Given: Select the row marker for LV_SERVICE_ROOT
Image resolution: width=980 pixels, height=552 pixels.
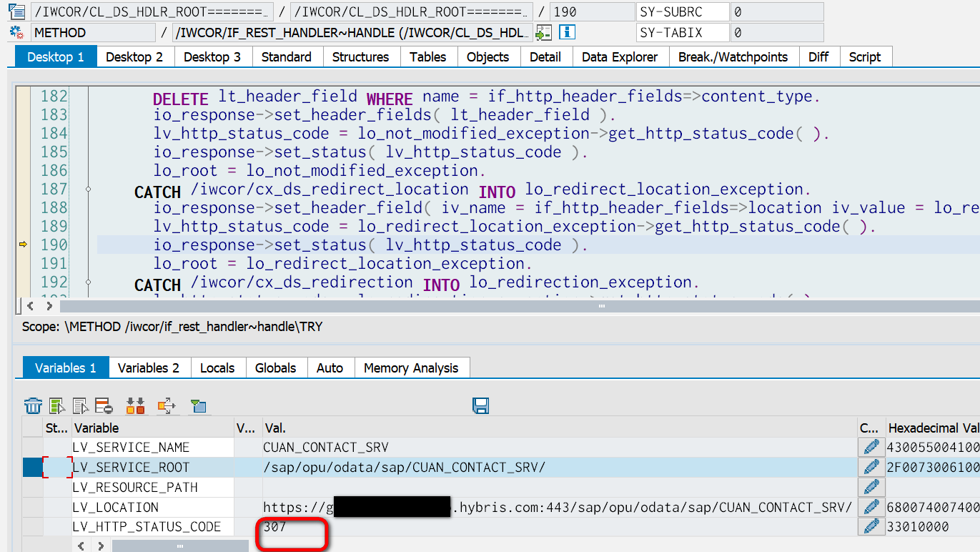Looking at the screenshot, I should click(33, 468).
